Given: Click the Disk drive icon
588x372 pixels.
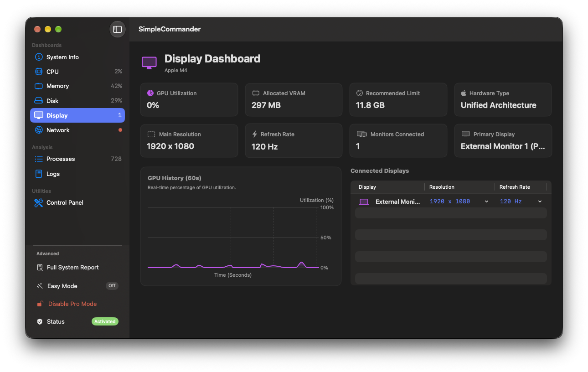Looking at the screenshot, I should 39,101.
